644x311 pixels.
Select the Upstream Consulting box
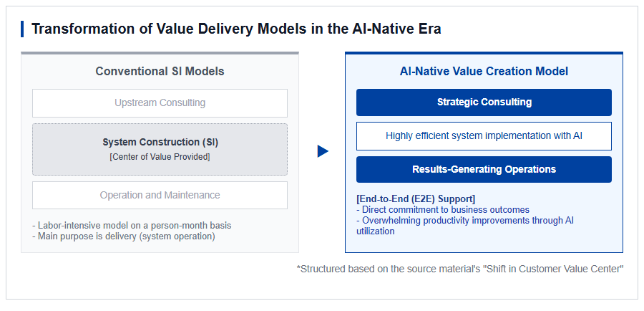pos(160,103)
